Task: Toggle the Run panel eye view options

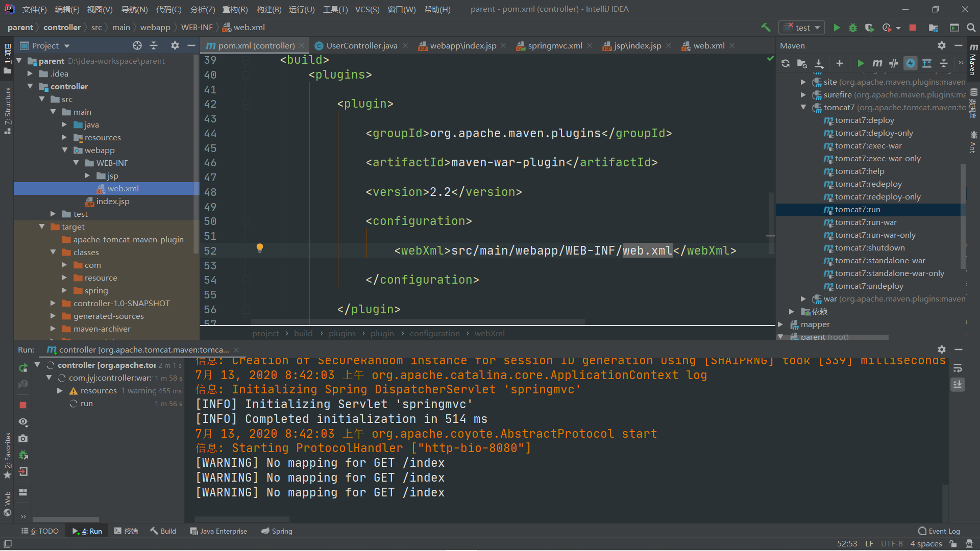Action: pos(23,422)
